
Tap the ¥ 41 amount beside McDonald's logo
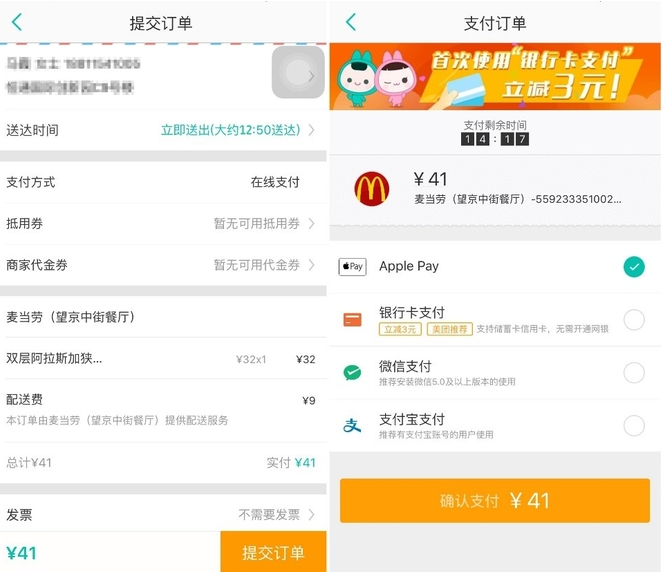[430, 179]
